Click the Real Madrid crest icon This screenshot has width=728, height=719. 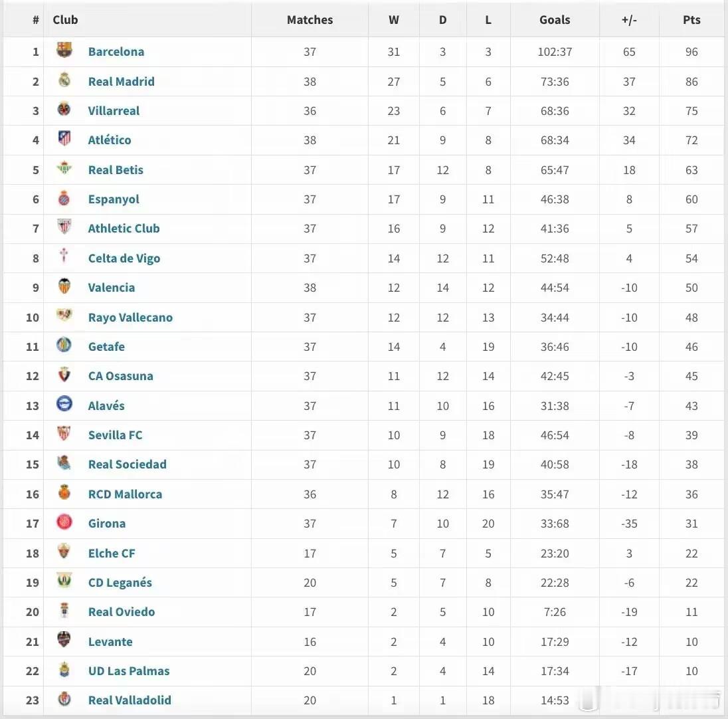tap(64, 80)
